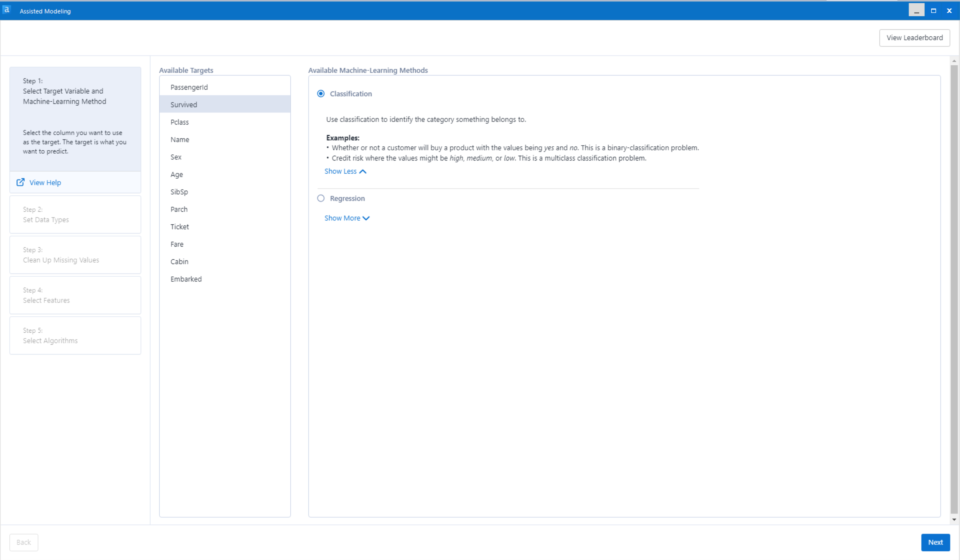Open the View Help link
The width and height of the screenshot is (960, 560).
(45, 182)
